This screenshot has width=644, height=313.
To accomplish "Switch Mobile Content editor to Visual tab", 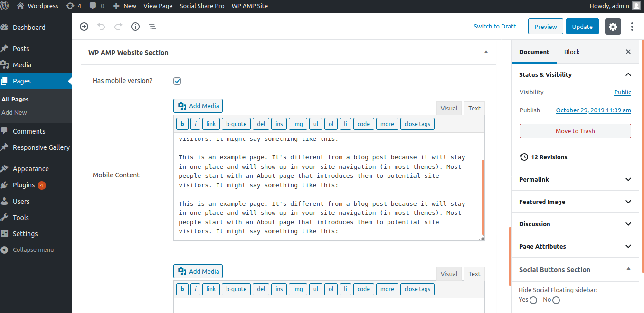I will coord(449,108).
